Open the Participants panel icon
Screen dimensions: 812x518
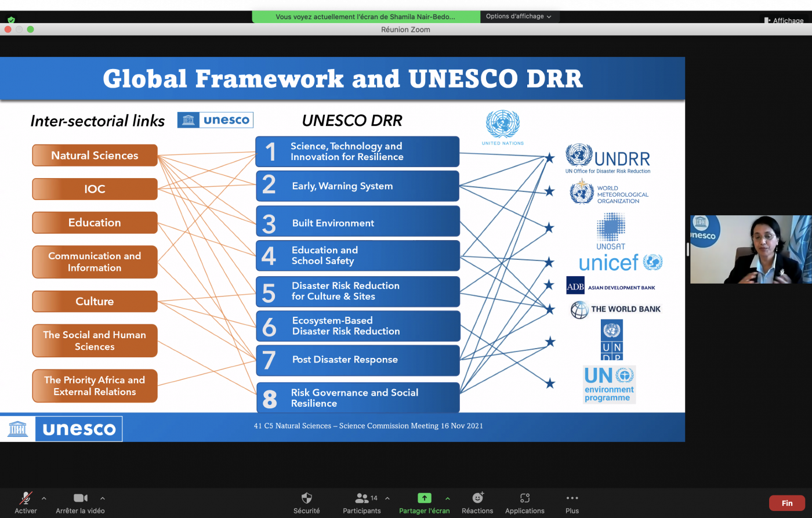[x=362, y=498]
